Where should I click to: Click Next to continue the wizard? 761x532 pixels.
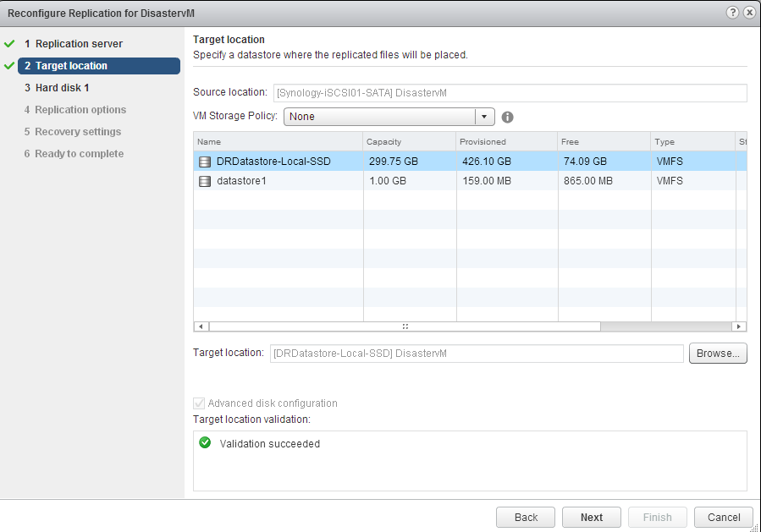pos(592,518)
